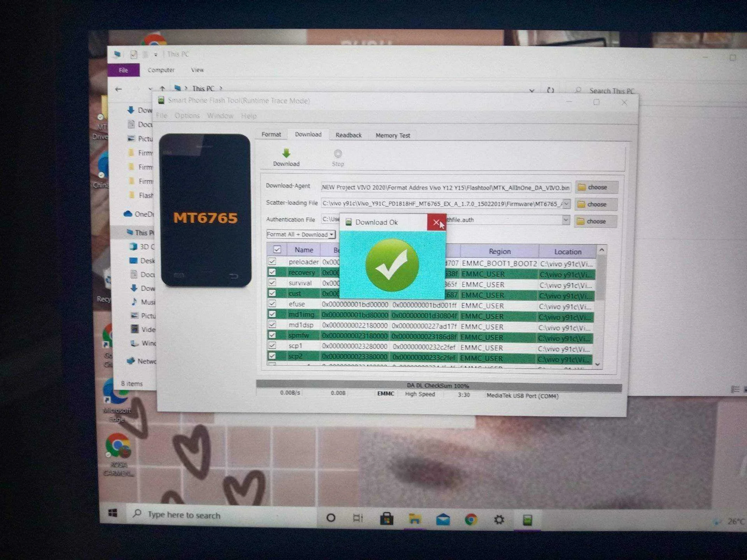747x560 pixels.
Task: Open Computer tab in This PC window
Action: pyautogui.click(x=161, y=70)
